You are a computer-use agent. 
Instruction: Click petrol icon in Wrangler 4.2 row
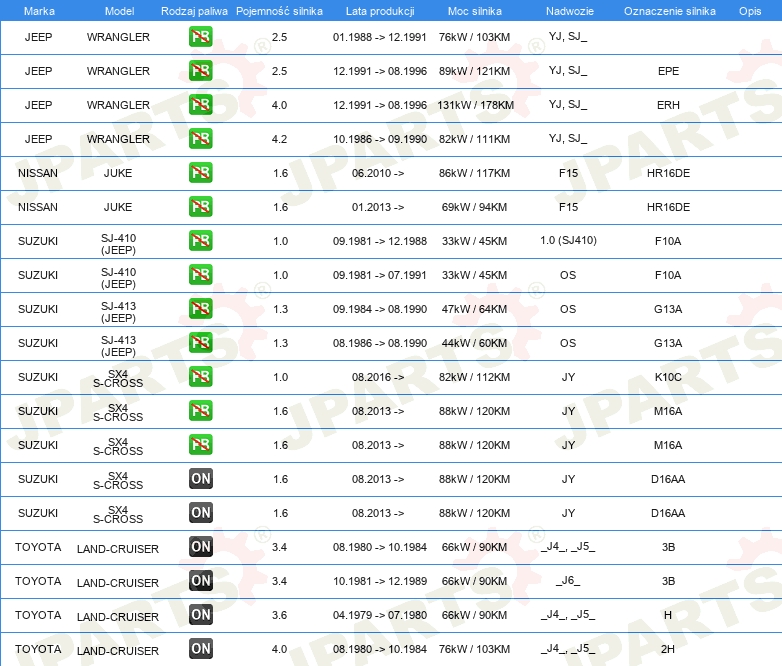point(200,139)
